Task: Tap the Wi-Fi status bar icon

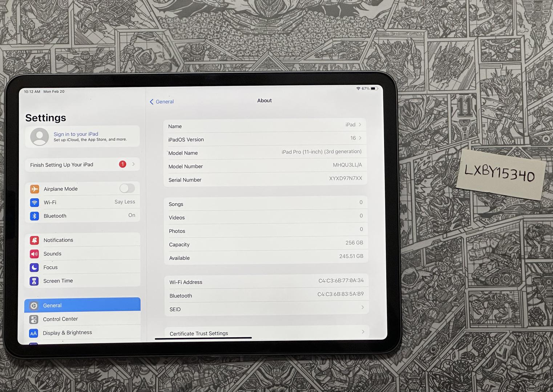Action: pyautogui.click(x=358, y=89)
